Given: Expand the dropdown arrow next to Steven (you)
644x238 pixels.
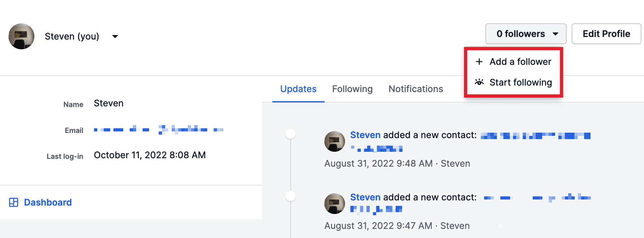Looking at the screenshot, I should [115, 36].
